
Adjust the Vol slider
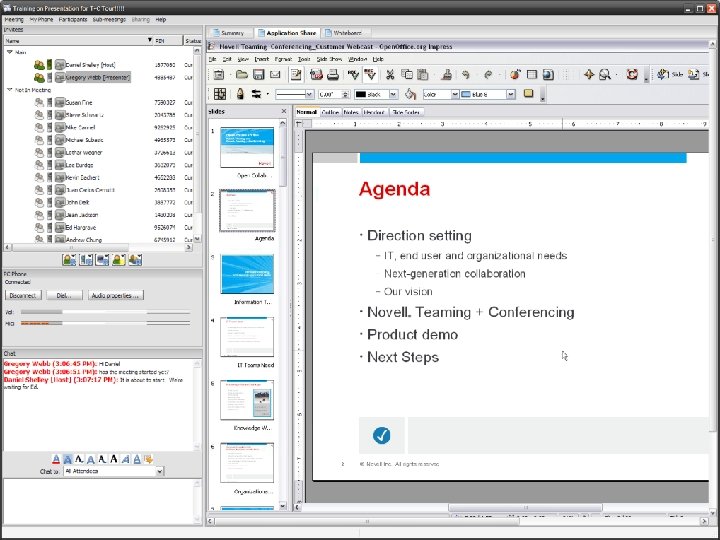tap(105, 312)
